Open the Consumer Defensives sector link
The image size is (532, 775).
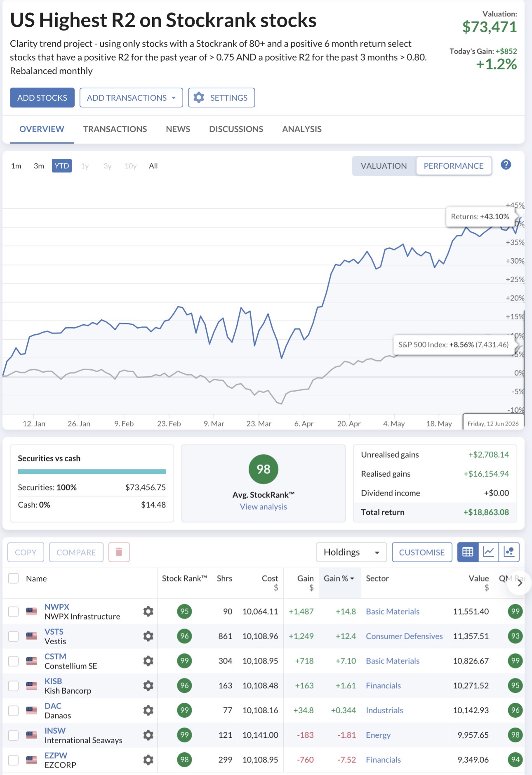coord(404,636)
